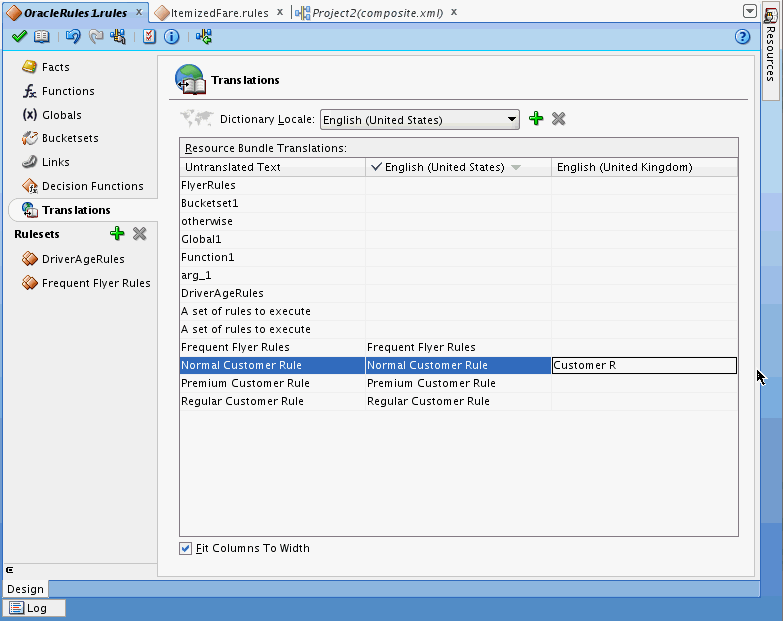Add a dictionary locale with green plus
Viewport: 783px width, 621px height.
coord(536,119)
